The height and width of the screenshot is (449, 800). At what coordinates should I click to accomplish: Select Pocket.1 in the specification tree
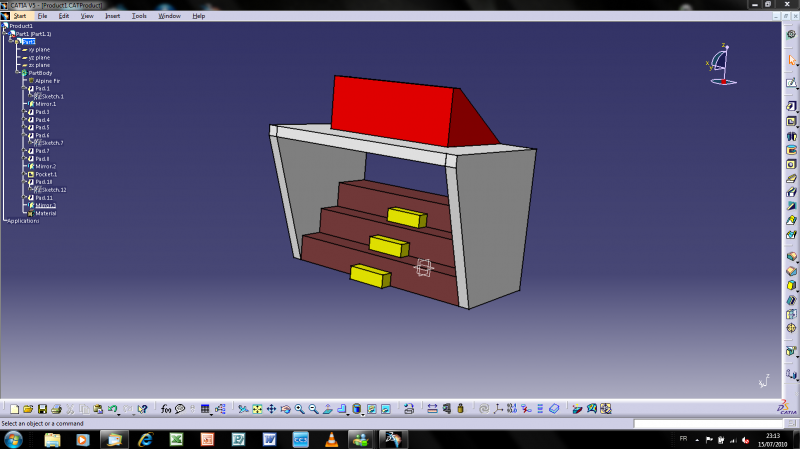point(46,174)
